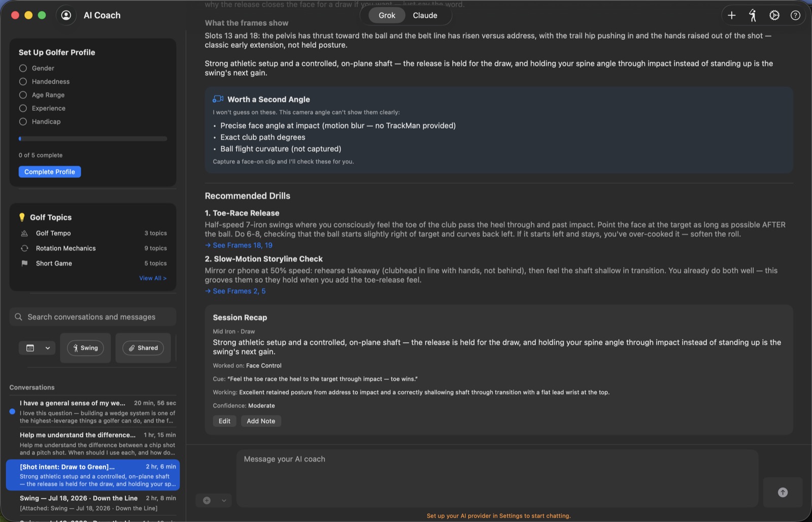Screen dimensions: 812x522
Task: Click the 'Confidence: Moderate' line
Action: pyautogui.click(x=244, y=406)
